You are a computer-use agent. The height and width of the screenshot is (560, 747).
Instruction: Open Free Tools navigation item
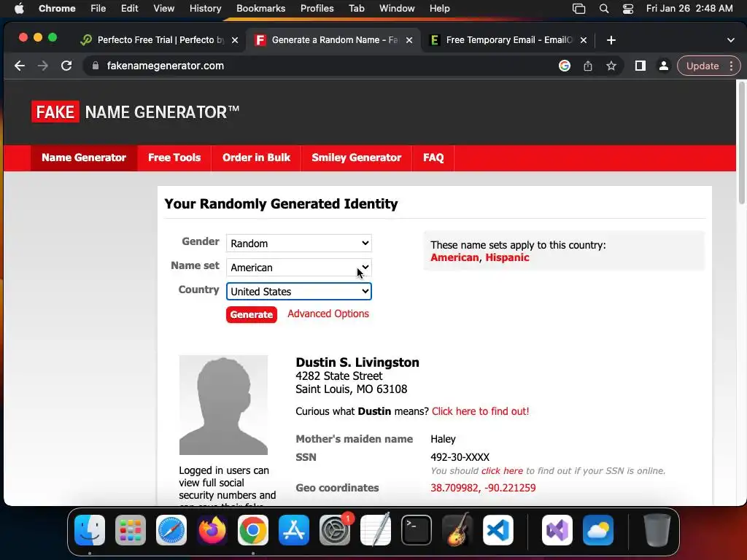coord(174,157)
